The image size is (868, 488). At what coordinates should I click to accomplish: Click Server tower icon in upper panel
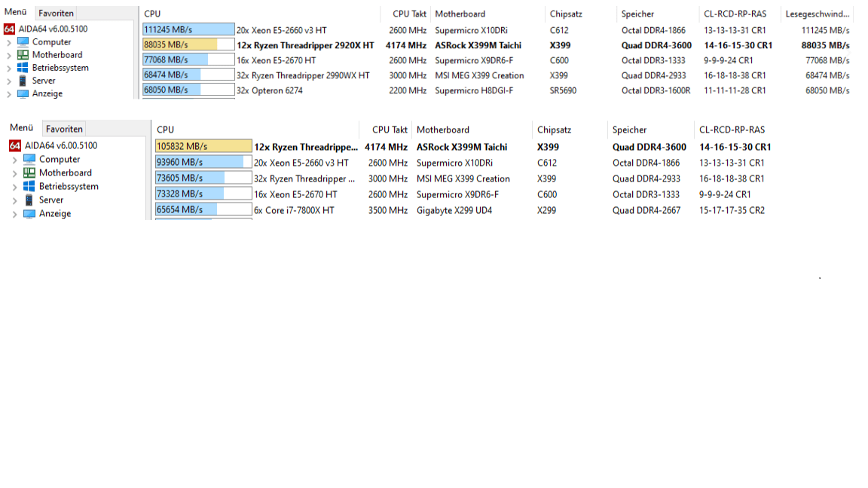(x=23, y=81)
